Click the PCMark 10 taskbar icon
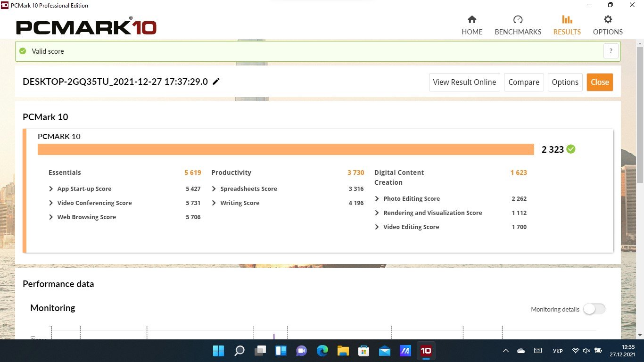644x362 pixels. (426, 351)
